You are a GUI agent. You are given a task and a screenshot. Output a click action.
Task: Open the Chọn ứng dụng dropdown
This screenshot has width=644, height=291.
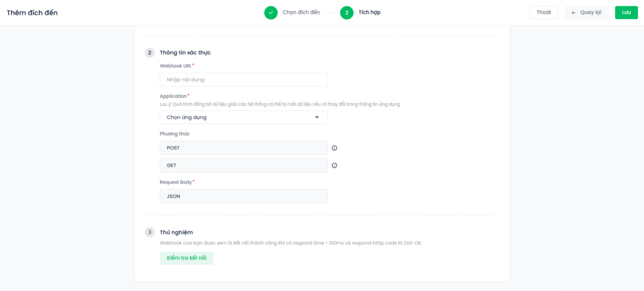pyautogui.click(x=243, y=117)
